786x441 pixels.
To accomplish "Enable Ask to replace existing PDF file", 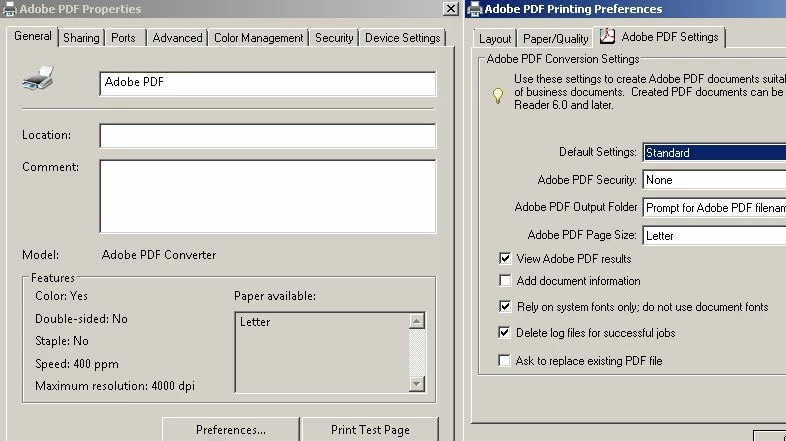I will pos(504,360).
